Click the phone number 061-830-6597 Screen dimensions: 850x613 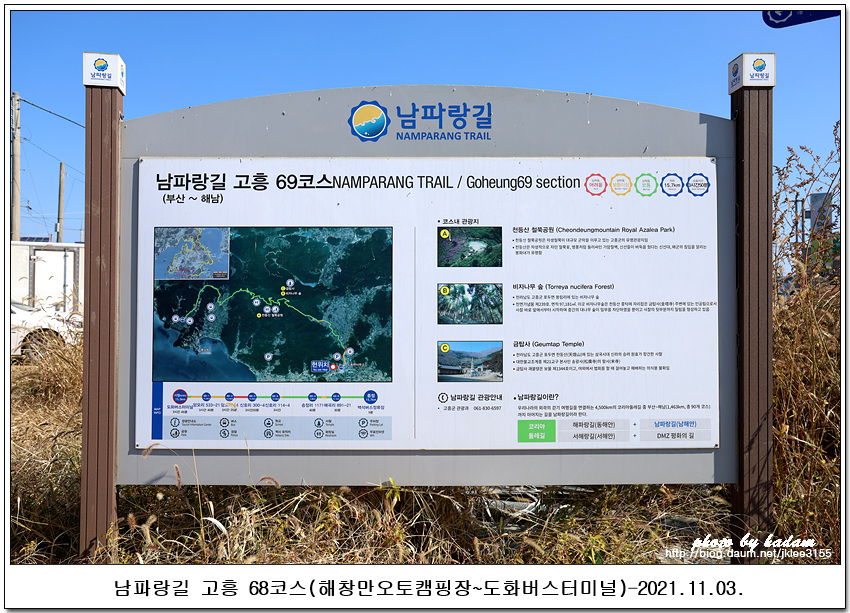click(487, 408)
